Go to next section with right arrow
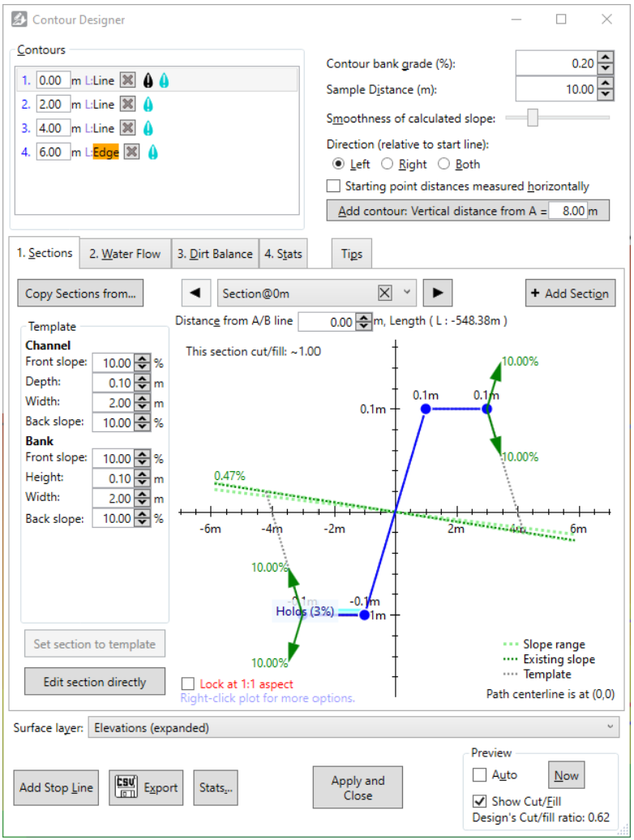The width and height of the screenshot is (634, 840). pos(438,293)
